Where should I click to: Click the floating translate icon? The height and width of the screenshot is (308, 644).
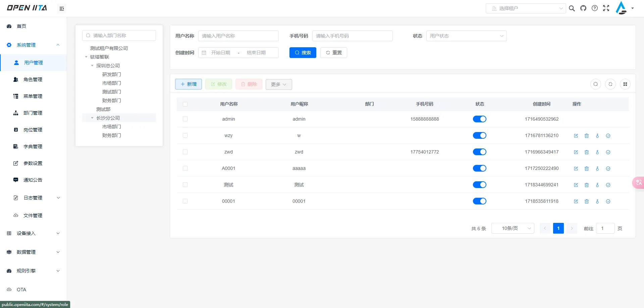(638, 182)
